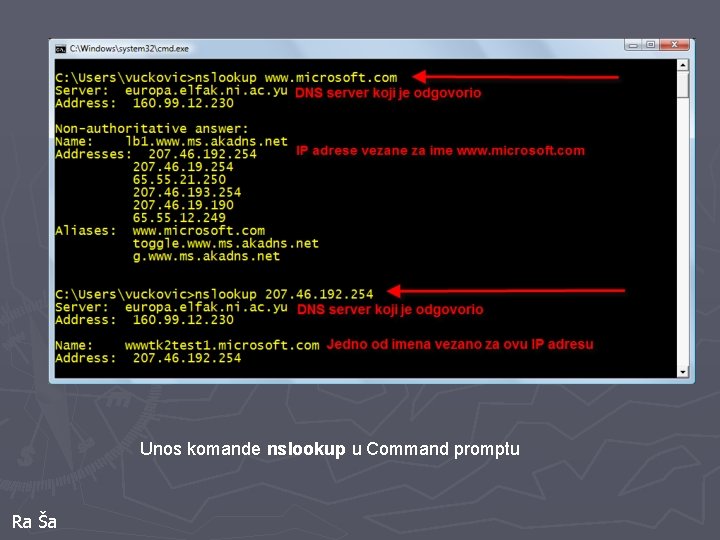Click the address 207.46.19.190
Viewport: 720px width, 540px height.
183,205
